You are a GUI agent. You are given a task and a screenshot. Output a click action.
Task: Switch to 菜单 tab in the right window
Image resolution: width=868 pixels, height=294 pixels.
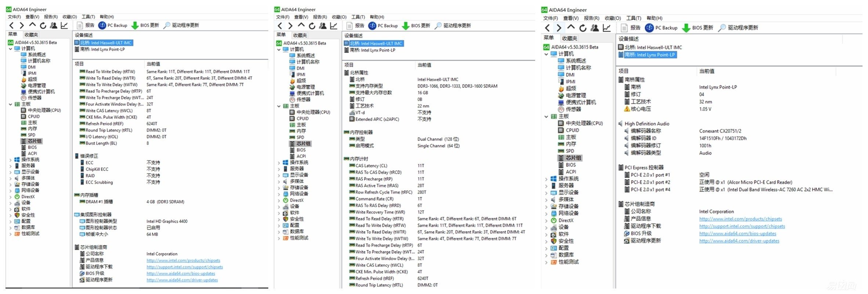[x=549, y=38]
